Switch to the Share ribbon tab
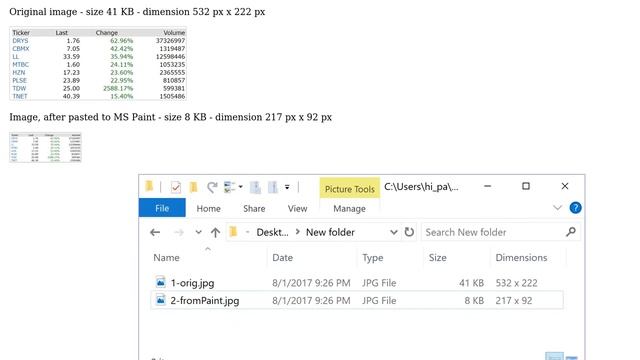This screenshot has width=640, height=360. (x=254, y=209)
